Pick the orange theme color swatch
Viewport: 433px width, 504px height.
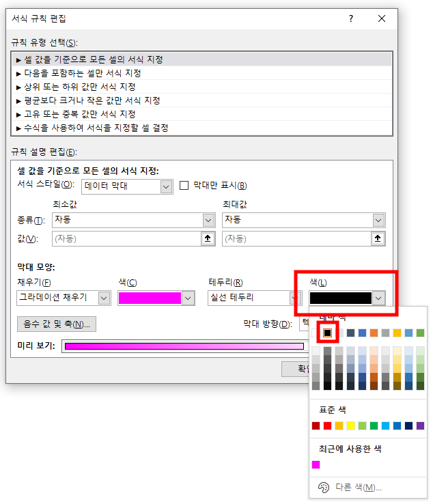[374, 333]
